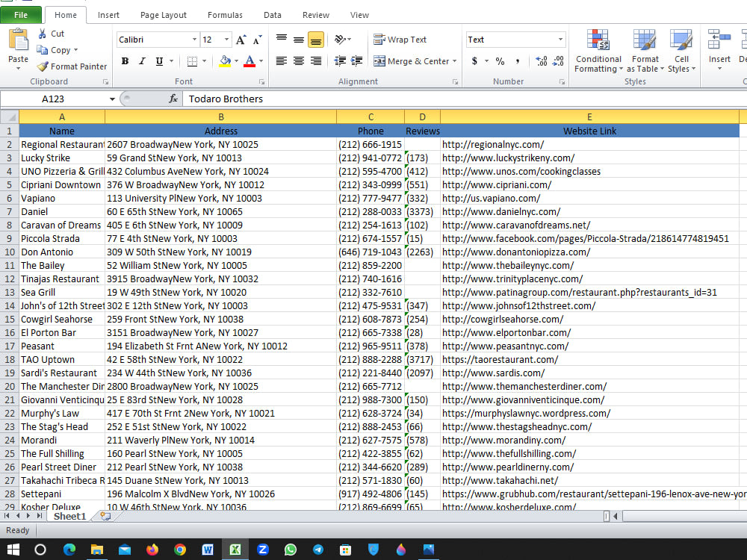Apply the red Font Color
This screenshot has width=747, height=560.
point(249,61)
